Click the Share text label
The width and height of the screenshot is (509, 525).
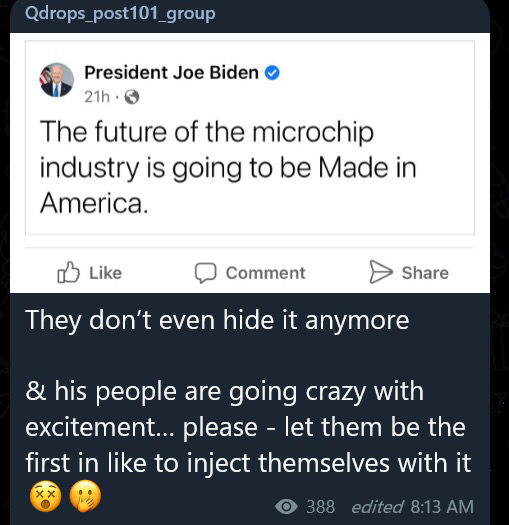[425, 273]
